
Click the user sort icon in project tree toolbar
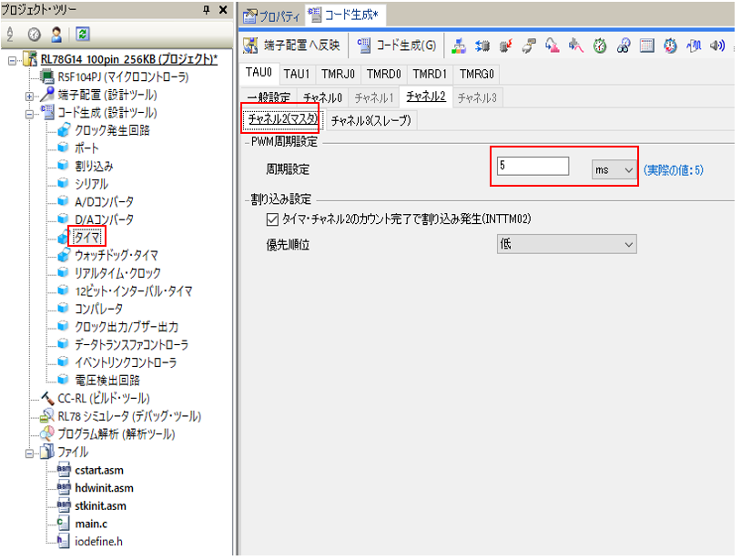tap(56, 35)
